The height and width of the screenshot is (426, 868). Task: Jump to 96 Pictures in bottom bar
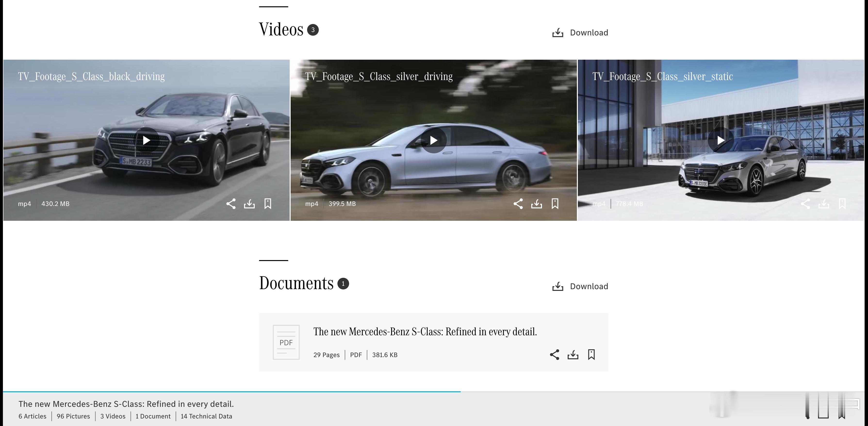tap(73, 416)
